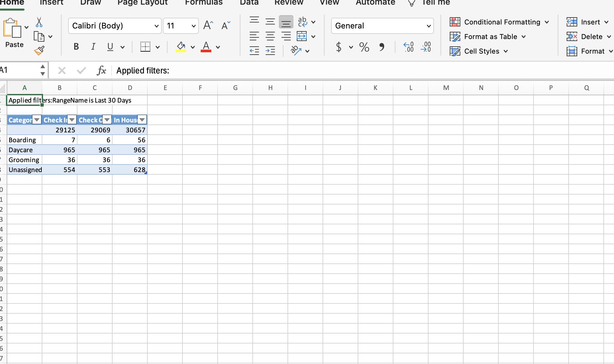614x364 pixels.
Task: Toggle Italic formatting
Action: [x=93, y=47]
